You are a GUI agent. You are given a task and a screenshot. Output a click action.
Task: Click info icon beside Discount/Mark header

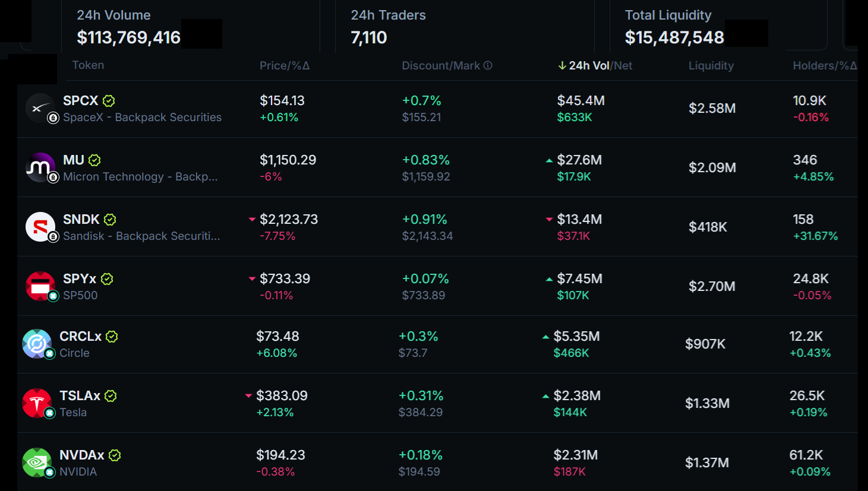pyautogui.click(x=488, y=66)
